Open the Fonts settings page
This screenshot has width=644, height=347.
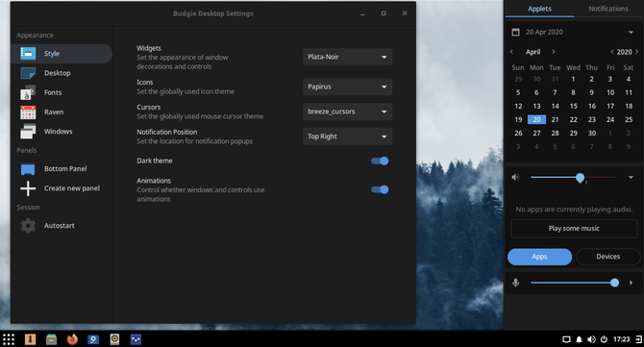coord(62,93)
